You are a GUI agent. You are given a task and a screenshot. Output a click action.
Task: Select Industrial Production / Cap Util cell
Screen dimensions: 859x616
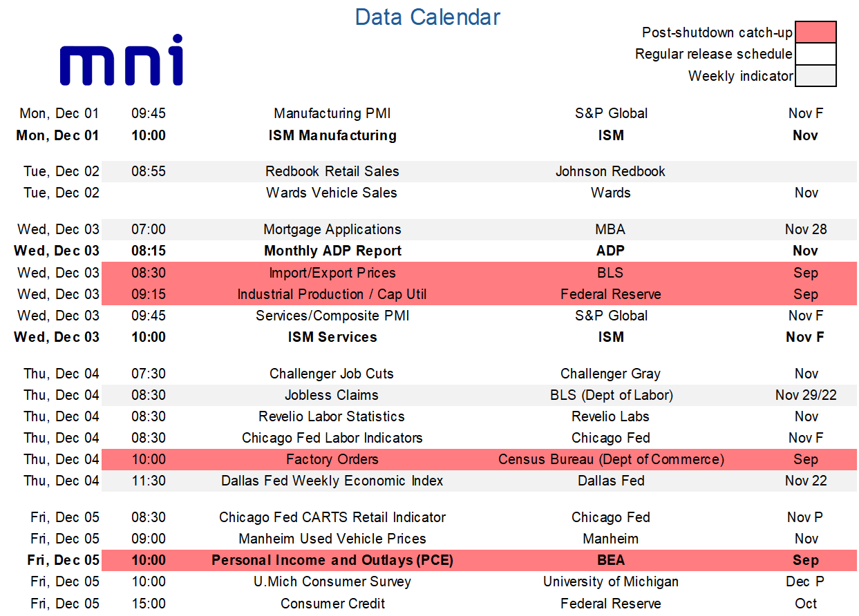coord(332,294)
